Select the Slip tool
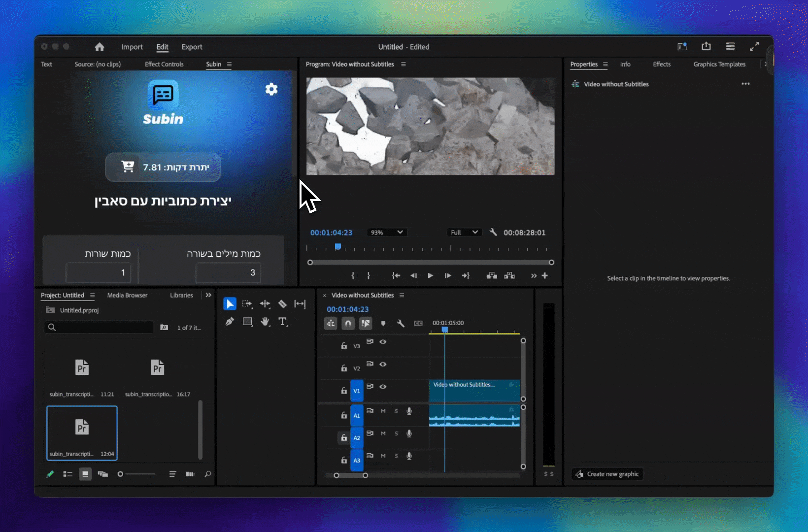The width and height of the screenshot is (808, 532). click(300, 304)
